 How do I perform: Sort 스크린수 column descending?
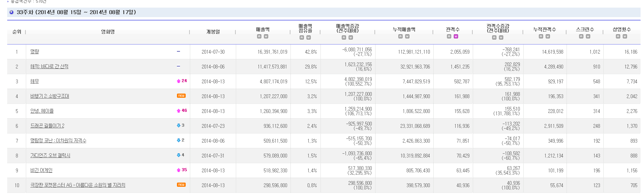tap(588, 37)
